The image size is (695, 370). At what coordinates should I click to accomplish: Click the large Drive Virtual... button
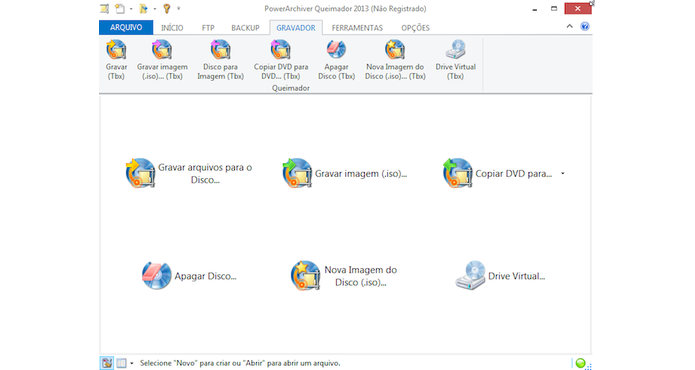500,276
